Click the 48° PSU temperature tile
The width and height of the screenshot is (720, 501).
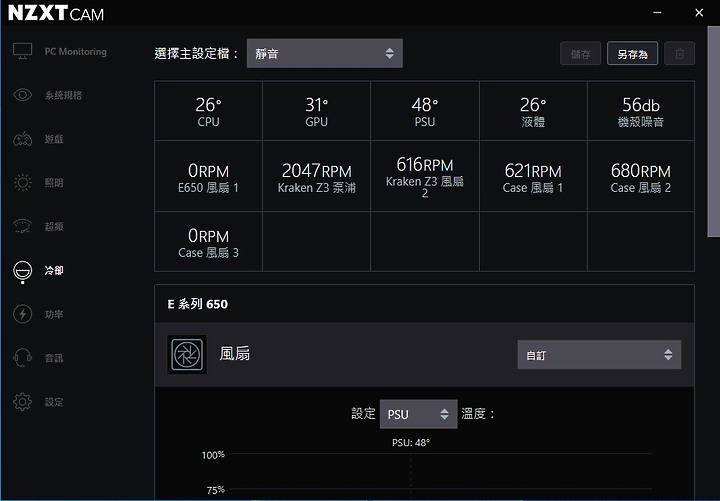[x=425, y=111]
